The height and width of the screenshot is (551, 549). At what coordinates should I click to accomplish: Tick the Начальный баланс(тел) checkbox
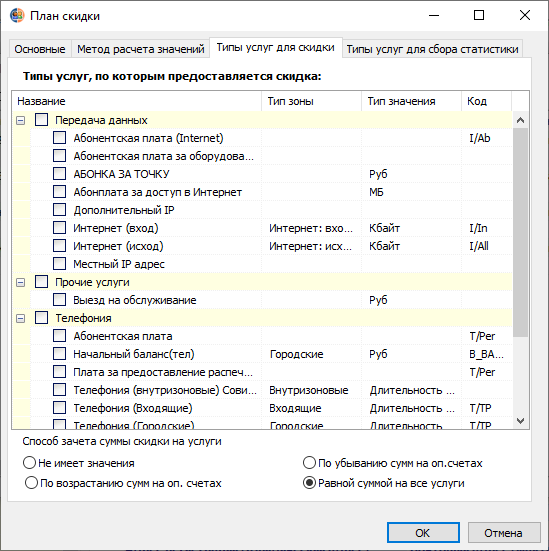(59, 354)
